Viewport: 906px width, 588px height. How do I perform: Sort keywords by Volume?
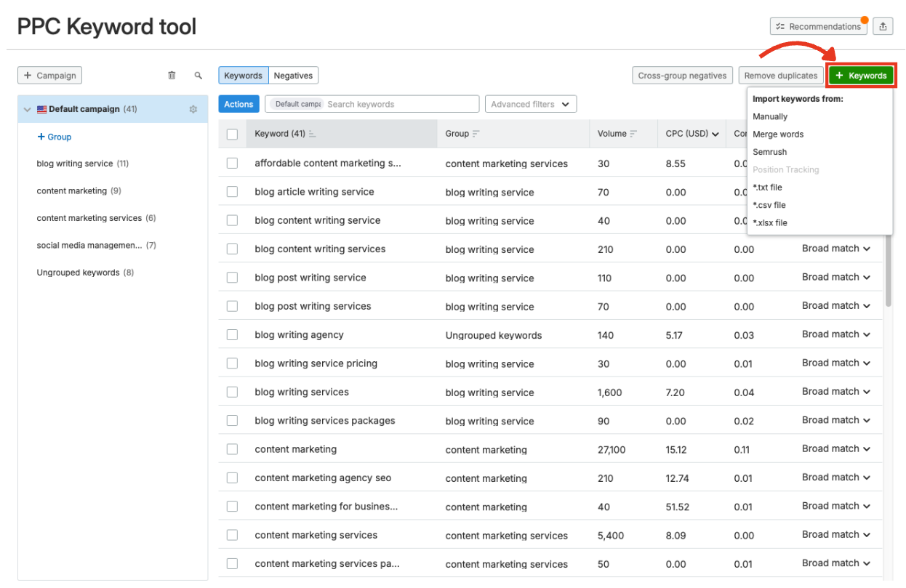pos(639,134)
